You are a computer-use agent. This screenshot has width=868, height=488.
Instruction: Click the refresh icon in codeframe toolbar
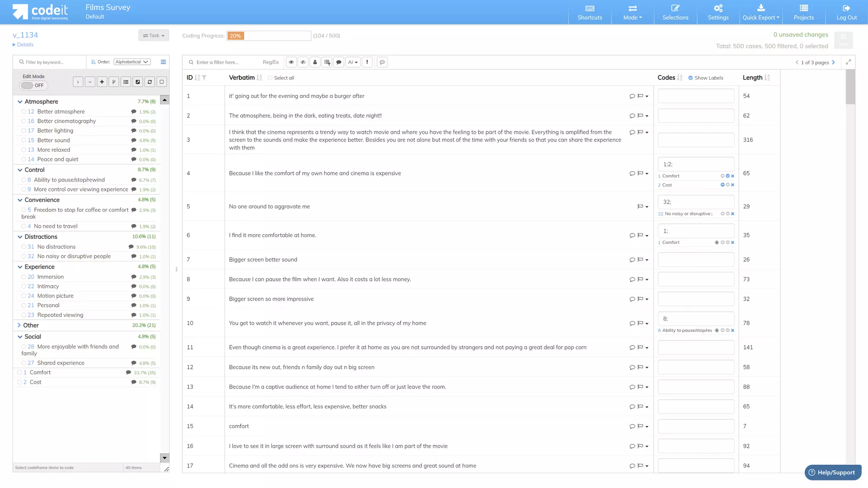(150, 82)
